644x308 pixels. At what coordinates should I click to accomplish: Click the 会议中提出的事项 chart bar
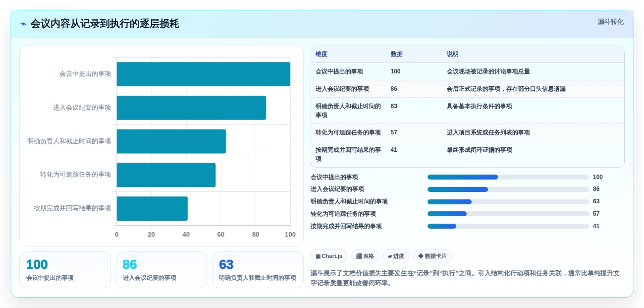pos(204,74)
